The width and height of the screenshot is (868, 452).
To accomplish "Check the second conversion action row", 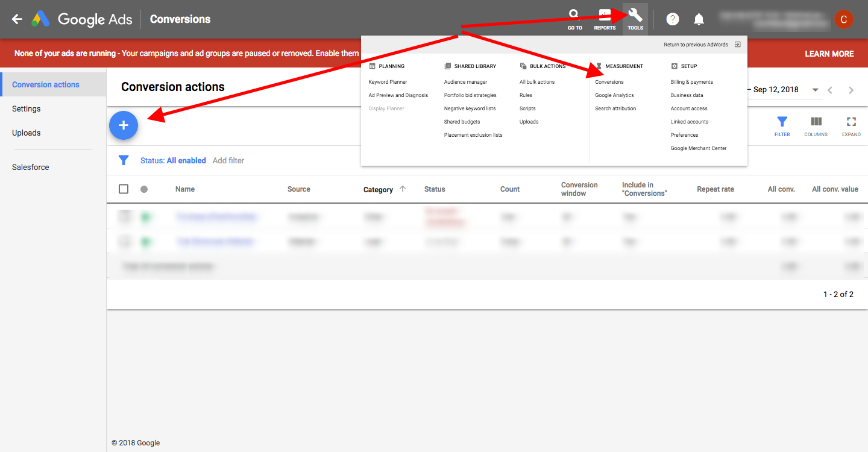I will tap(124, 242).
